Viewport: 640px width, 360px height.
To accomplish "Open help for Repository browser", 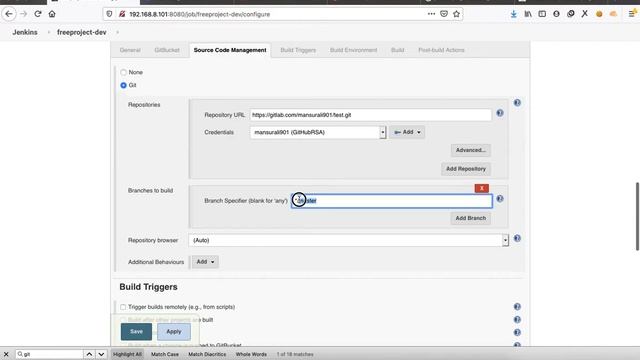I will 517,238.
